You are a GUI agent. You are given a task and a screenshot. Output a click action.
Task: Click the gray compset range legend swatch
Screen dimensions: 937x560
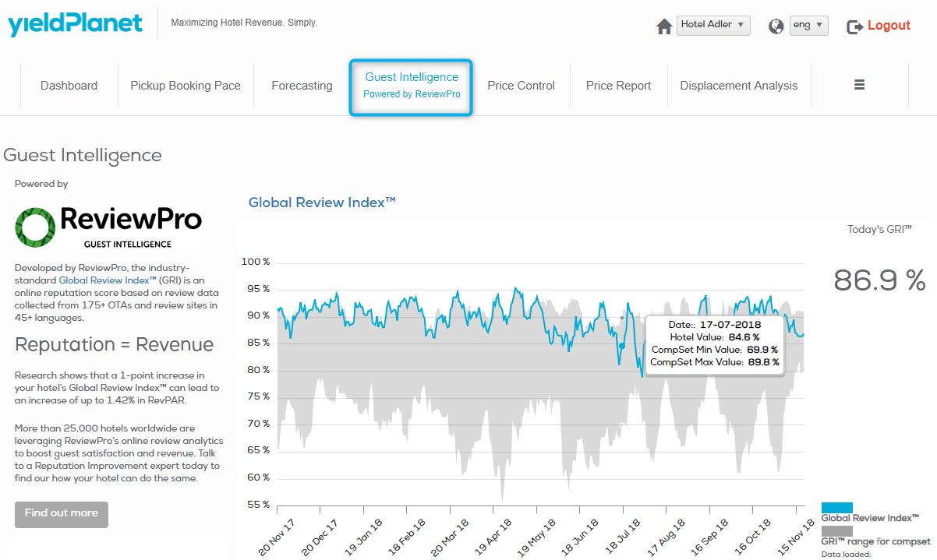[837, 530]
